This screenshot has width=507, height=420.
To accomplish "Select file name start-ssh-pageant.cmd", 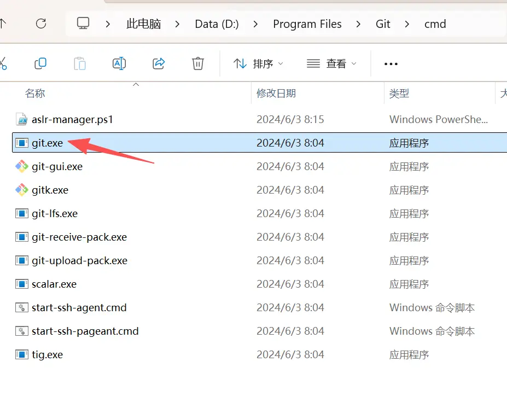I will pyautogui.click(x=85, y=331).
